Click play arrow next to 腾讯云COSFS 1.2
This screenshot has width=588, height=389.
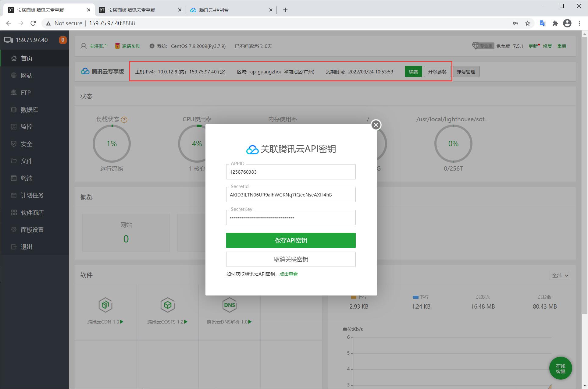click(x=186, y=322)
